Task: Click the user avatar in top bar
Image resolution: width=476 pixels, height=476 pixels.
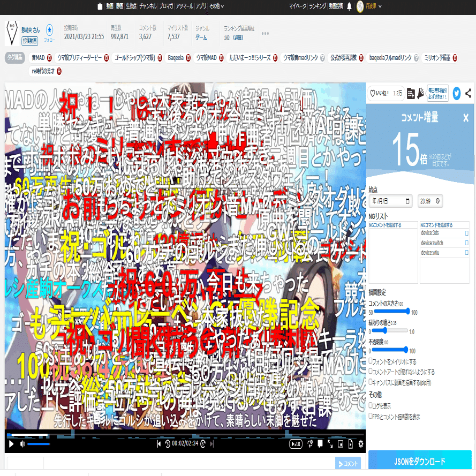Action: (x=360, y=6)
